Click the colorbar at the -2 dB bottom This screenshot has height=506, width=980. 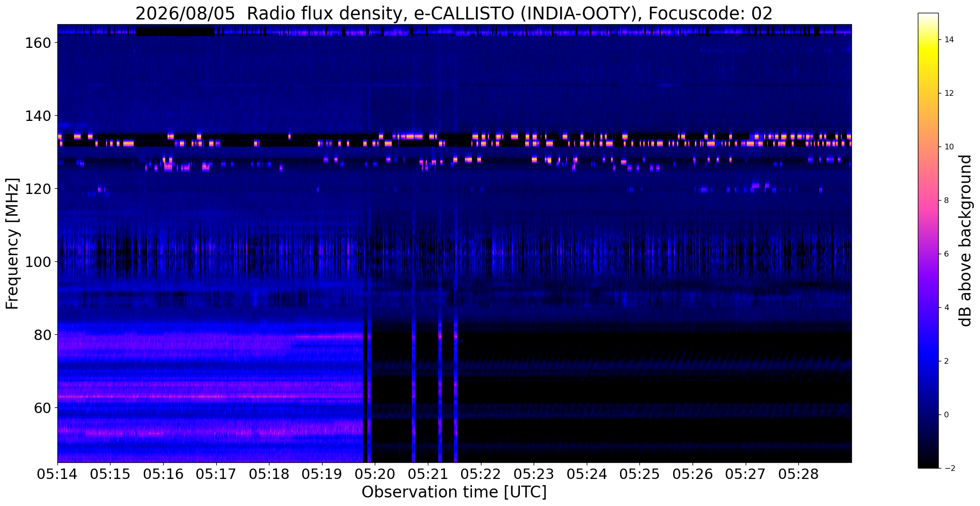928,466
